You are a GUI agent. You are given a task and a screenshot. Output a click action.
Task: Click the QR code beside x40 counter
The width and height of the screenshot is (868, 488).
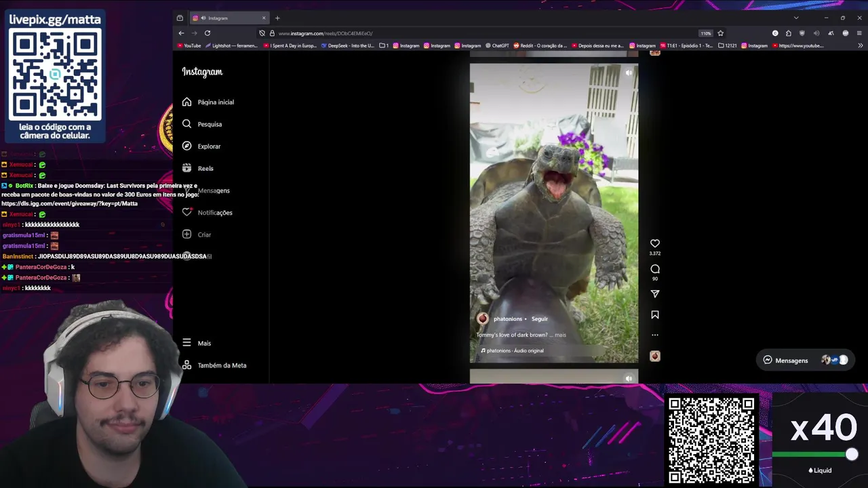711,441
